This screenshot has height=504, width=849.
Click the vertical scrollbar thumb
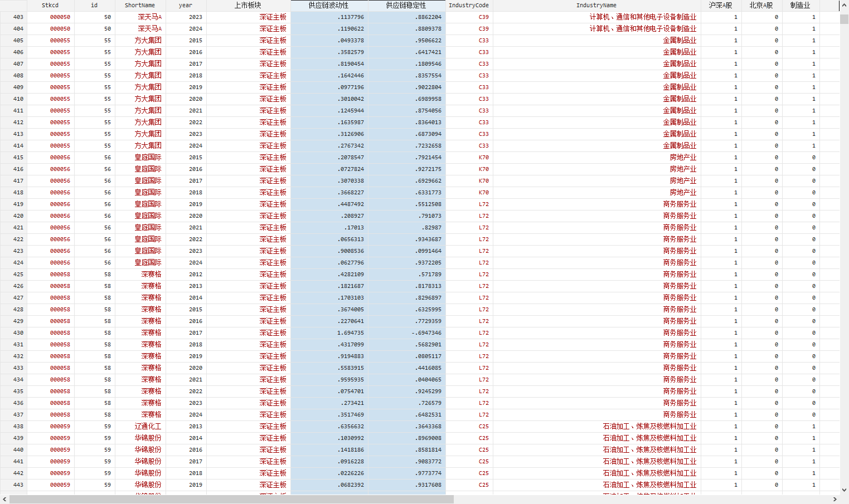coord(844,19)
